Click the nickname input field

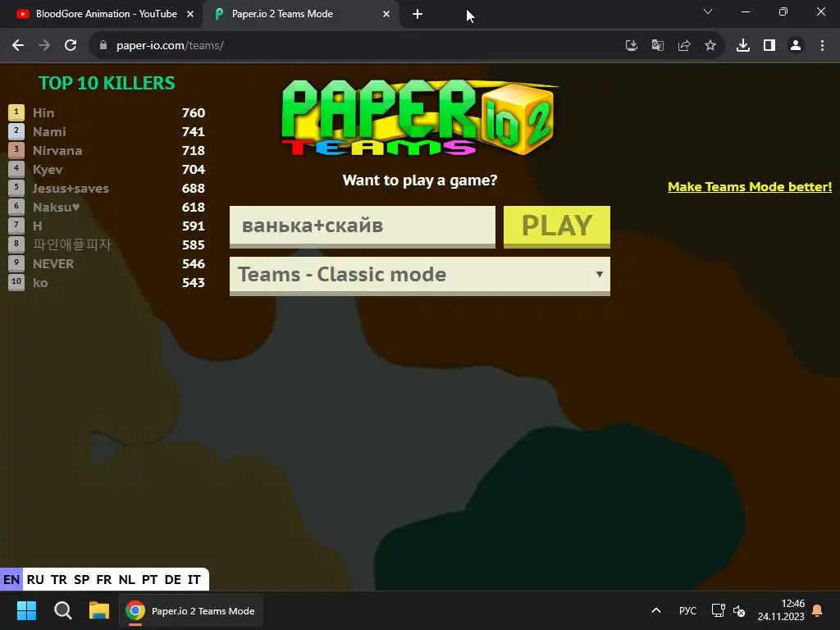[362, 226]
